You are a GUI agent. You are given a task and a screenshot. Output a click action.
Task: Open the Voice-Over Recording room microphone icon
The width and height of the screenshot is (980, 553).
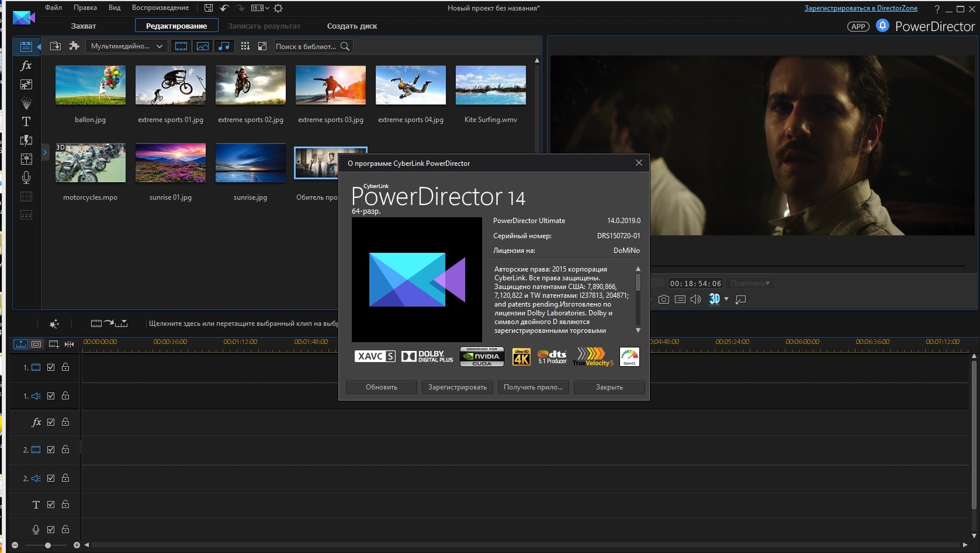click(26, 178)
